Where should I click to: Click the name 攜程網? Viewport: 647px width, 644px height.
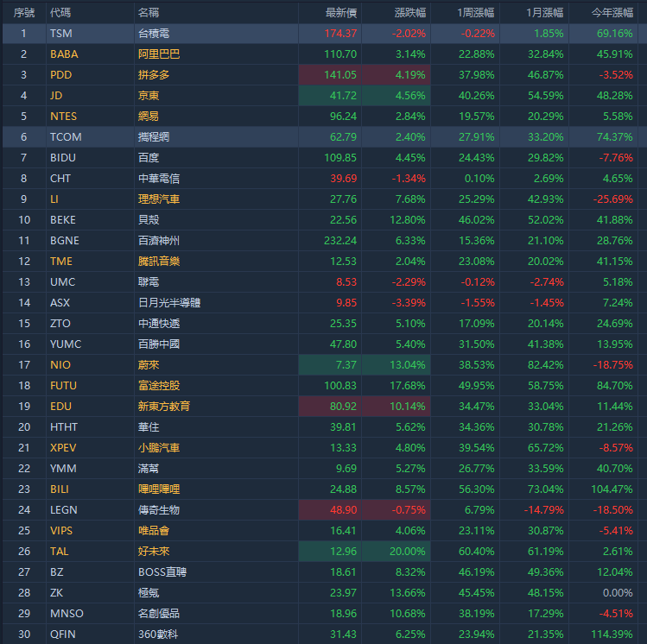(154, 137)
